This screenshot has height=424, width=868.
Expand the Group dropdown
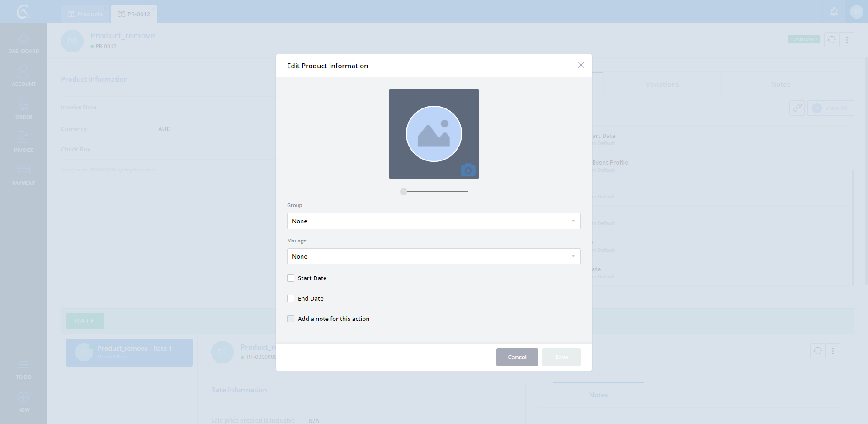click(434, 221)
